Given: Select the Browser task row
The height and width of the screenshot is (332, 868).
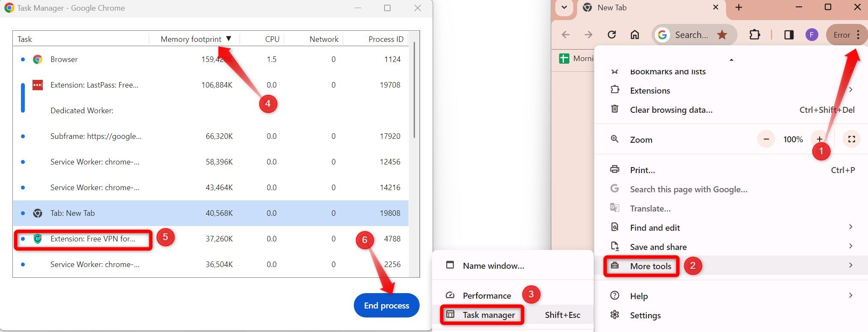Looking at the screenshot, I should [x=211, y=59].
